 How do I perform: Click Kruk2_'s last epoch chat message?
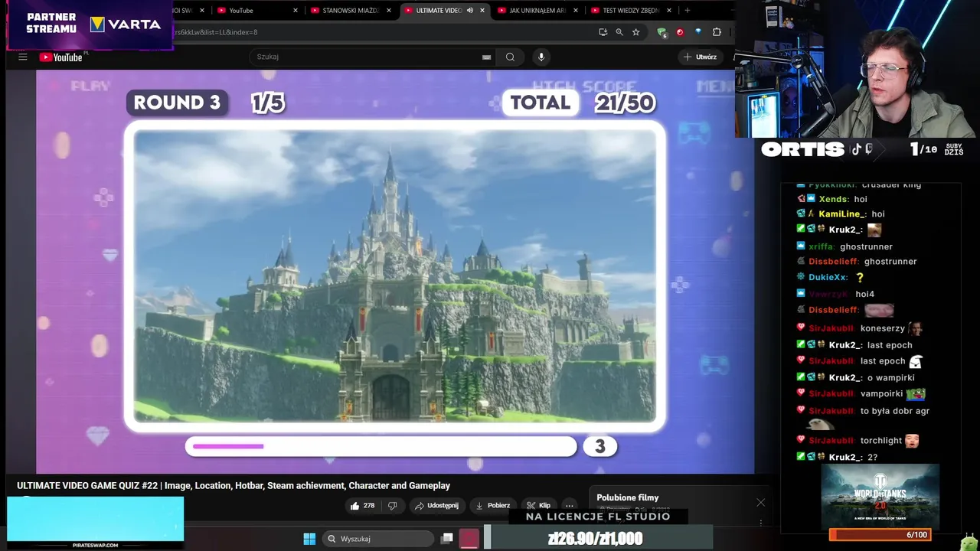tap(890, 345)
